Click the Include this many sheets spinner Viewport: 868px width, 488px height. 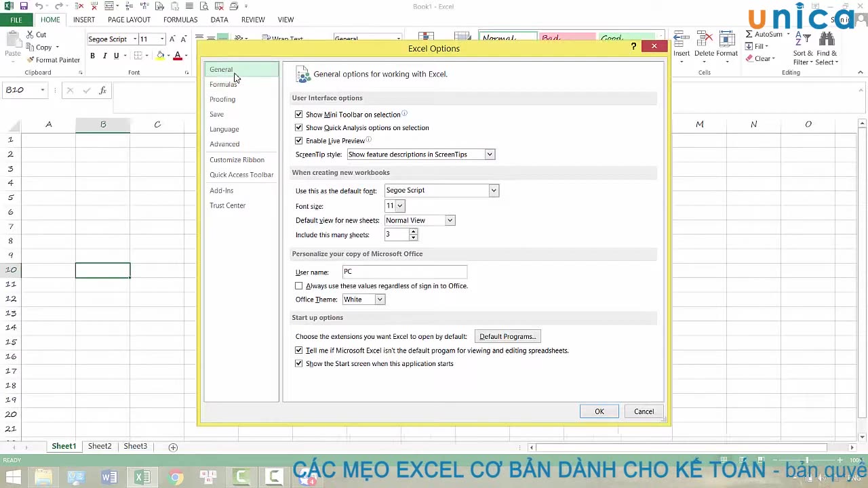413,235
